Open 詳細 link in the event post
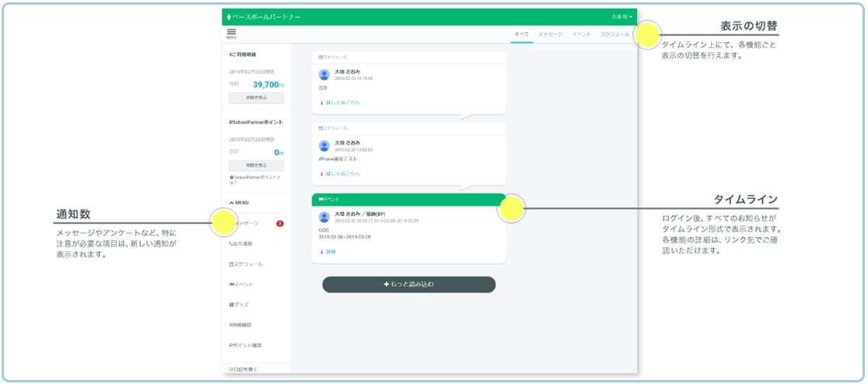Viewport: 868px width, 384px height. [x=330, y=252]
